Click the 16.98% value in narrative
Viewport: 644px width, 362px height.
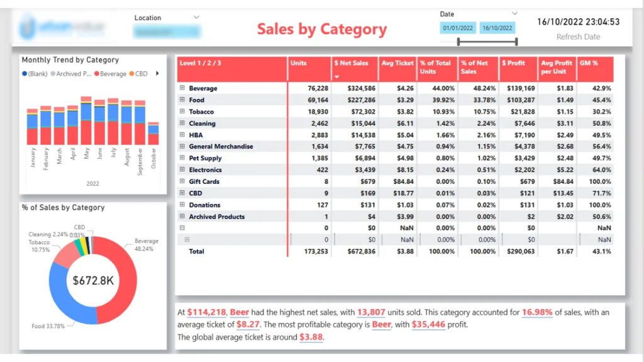537,312
